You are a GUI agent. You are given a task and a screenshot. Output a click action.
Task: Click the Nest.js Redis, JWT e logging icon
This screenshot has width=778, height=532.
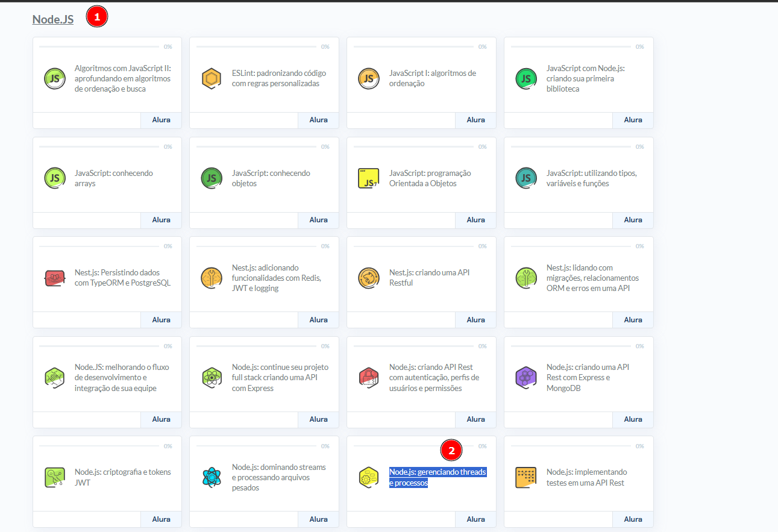(212, 278)
